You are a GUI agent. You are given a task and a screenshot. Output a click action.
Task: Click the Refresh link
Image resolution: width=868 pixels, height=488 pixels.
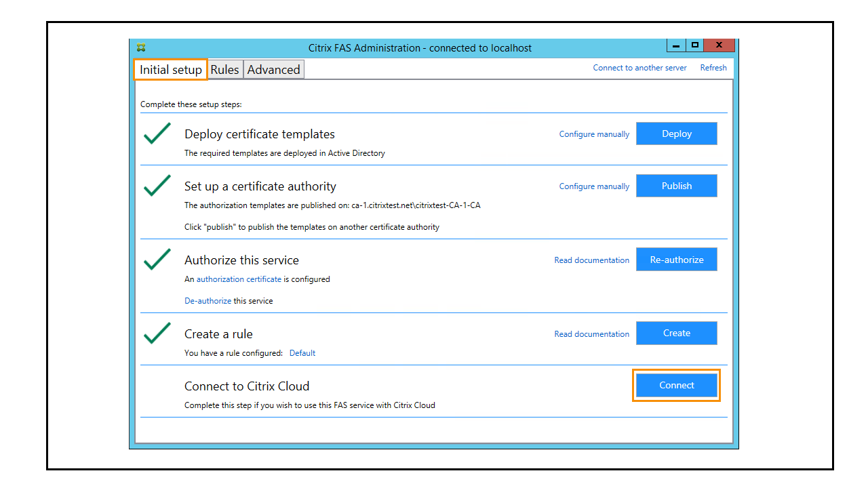713,68
